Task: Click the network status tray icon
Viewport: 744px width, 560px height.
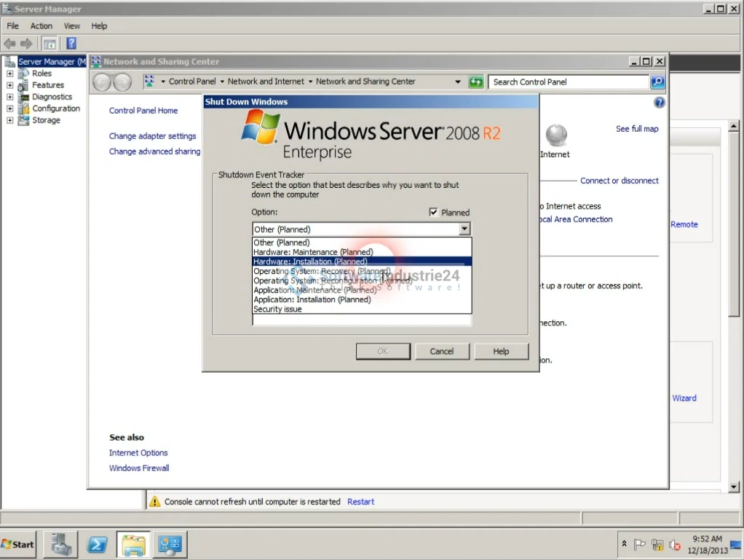Action: tap(657, 545)
